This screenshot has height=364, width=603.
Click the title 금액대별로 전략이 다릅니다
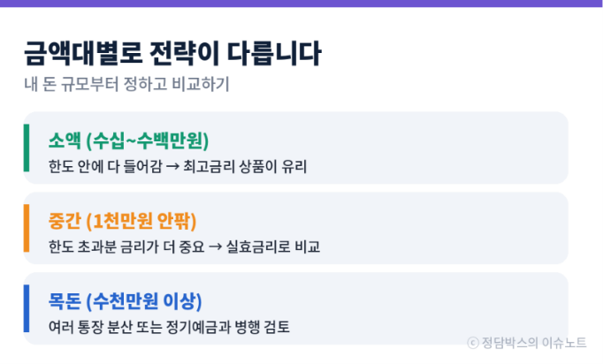172,53
